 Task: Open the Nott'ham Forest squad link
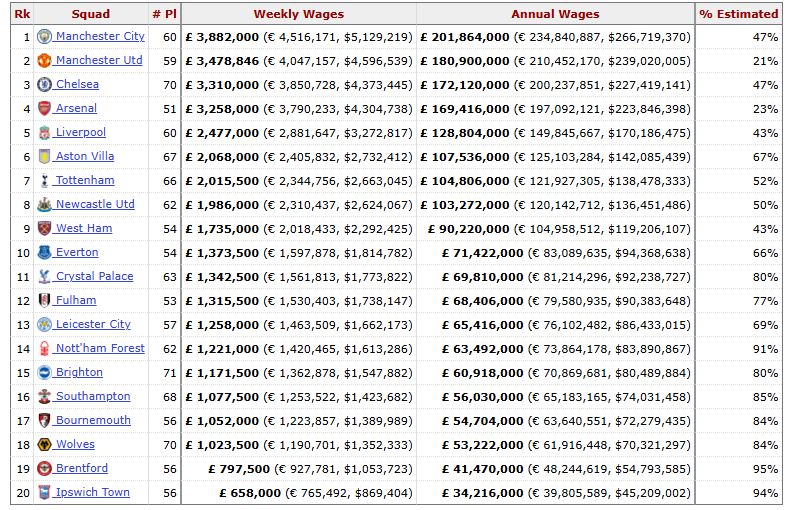pos(100,349)
